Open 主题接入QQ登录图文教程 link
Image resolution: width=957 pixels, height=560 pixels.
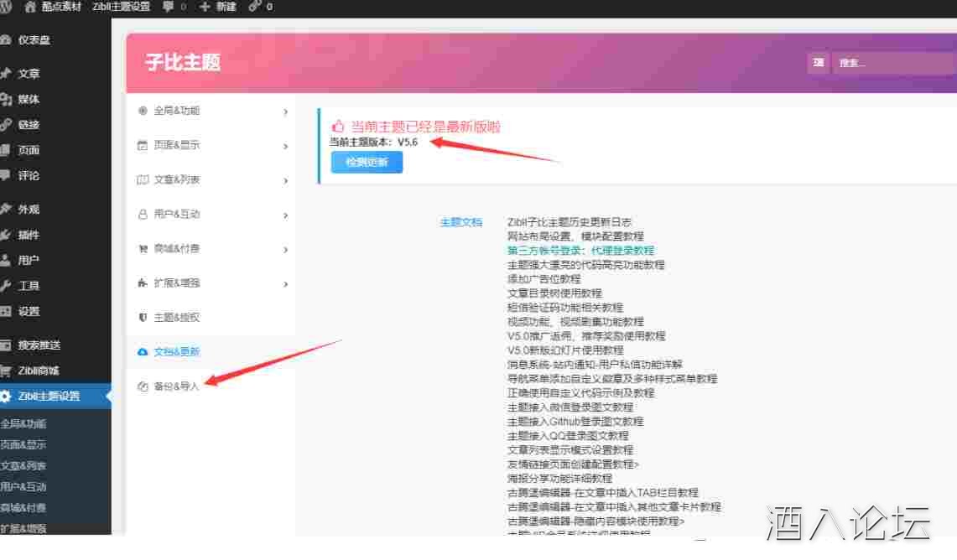click(x=568, y=436)
